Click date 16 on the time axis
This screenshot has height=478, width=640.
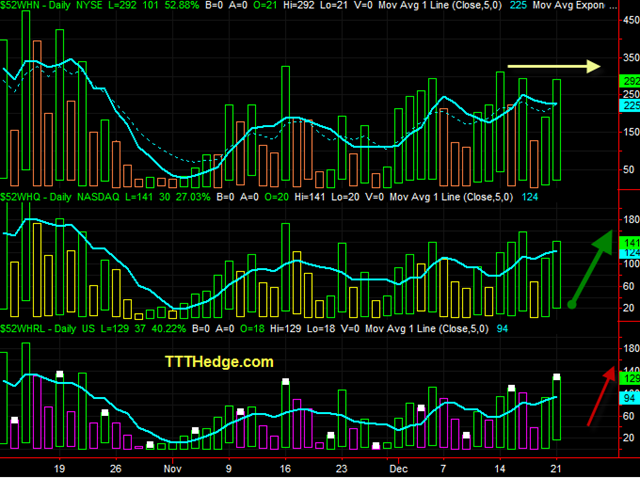pos(285,469)
